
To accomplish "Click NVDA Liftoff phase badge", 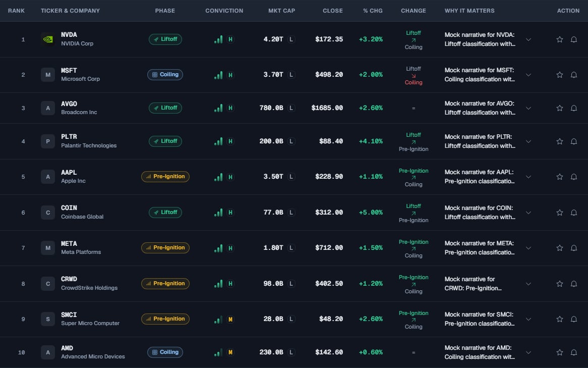I will pos(165,39).
